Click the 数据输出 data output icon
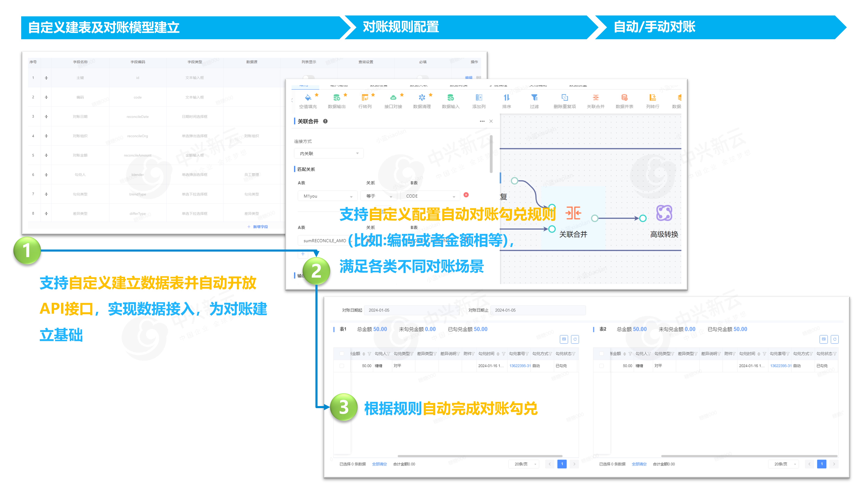 336,98
